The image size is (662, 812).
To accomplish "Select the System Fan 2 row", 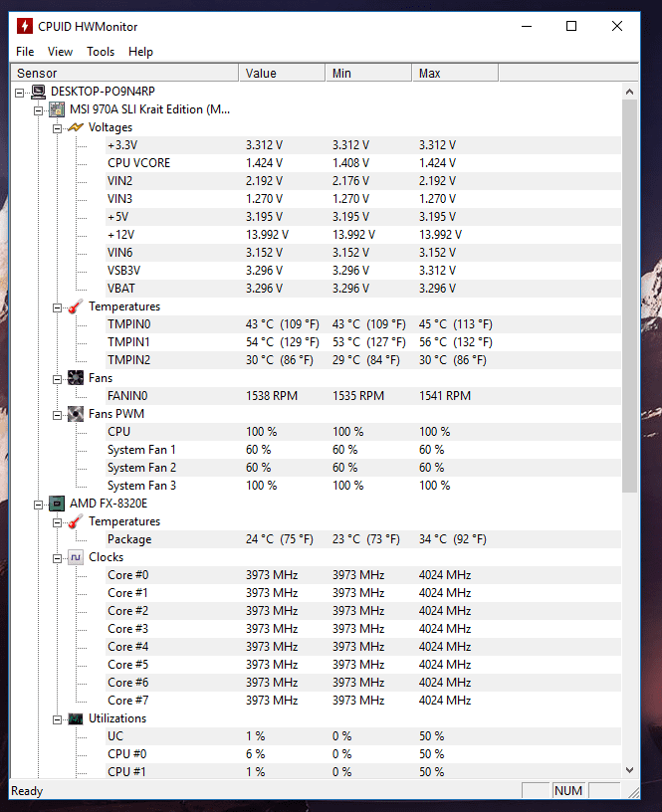I will click(x=363, y=468).
